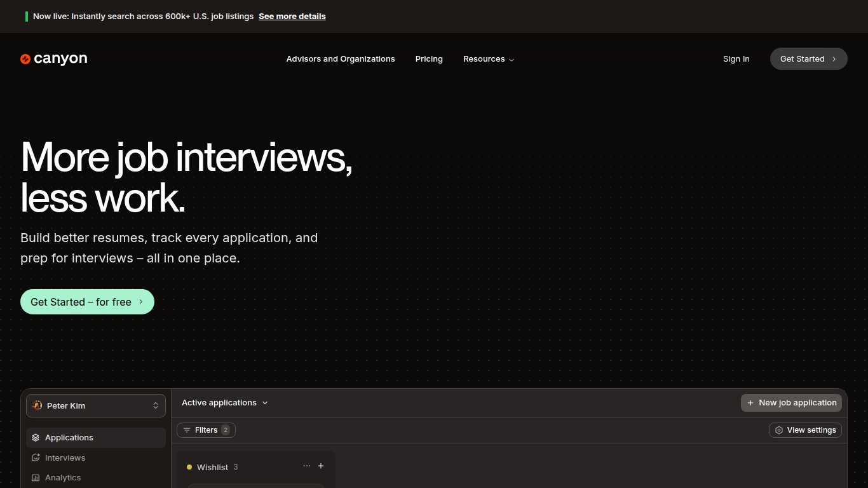This screenshot has height=488, width=868.
Task: Go to Advisors and Organizations
Action: pyautogui.click(x=341, y=59)
